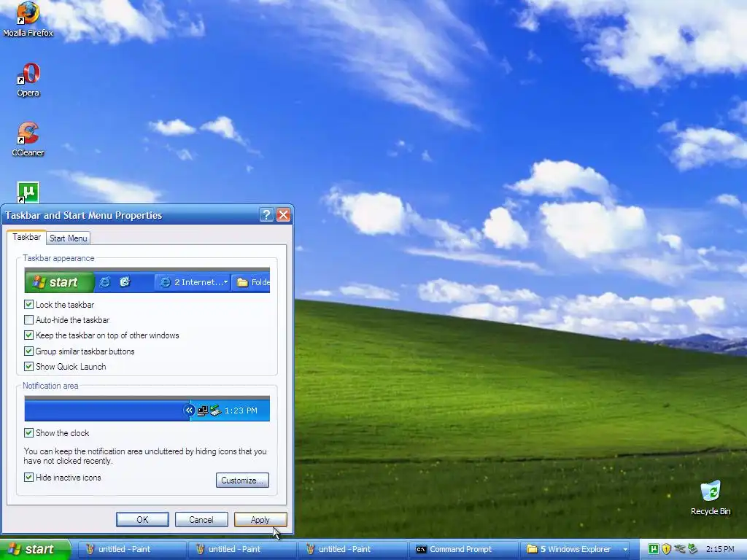
Task: Open the Customize... notifications button
Action: pyautogui.click(x=242, y=480)
